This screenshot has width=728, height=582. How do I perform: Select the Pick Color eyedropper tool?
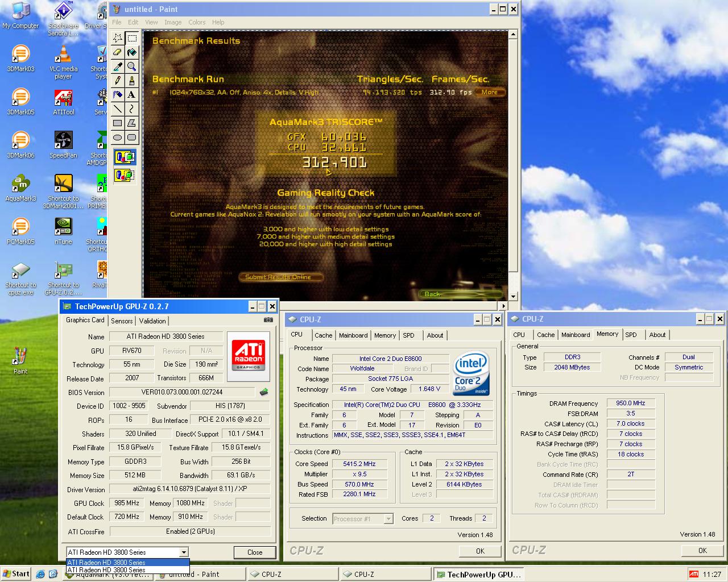point(118,66)
